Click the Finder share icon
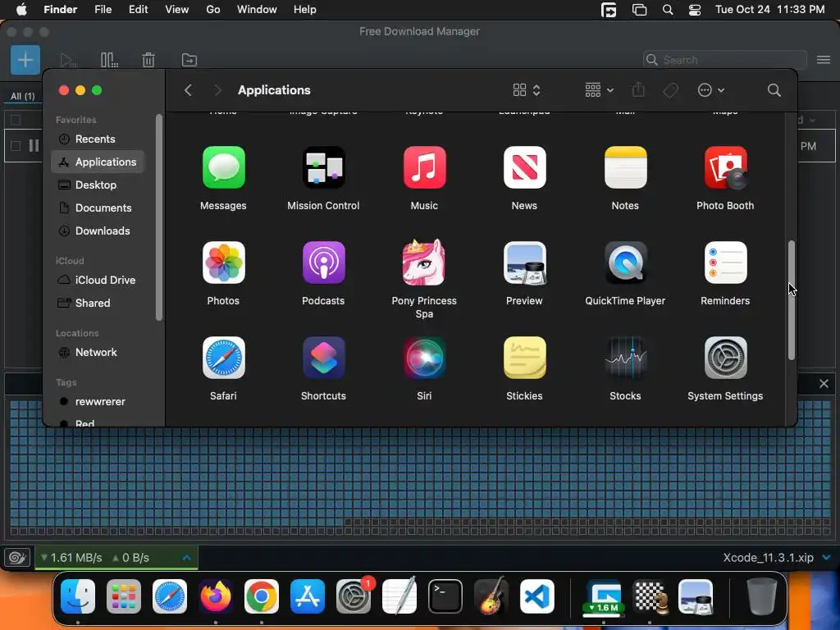Screen dimensions: 840x630 pyautogui.click(x=638, y=90)
